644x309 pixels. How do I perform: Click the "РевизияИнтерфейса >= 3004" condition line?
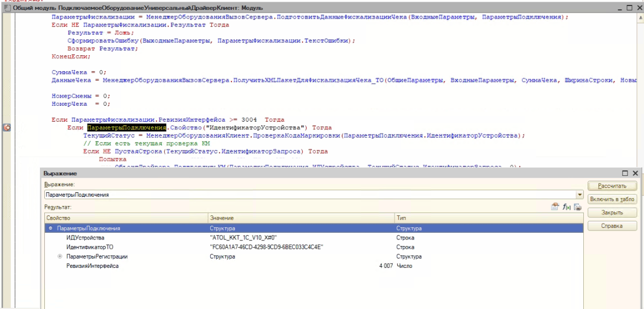click(x=167, y=120)
